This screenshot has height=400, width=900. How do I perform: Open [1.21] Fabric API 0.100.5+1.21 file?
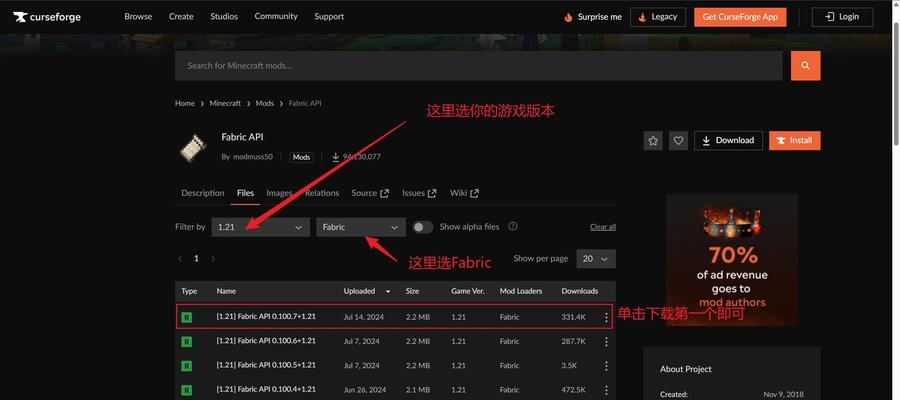(x=266, y=365)
